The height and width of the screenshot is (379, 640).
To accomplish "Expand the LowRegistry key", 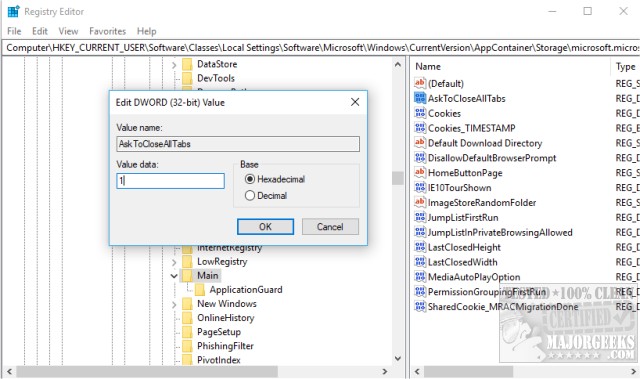I will click(174, 262).
